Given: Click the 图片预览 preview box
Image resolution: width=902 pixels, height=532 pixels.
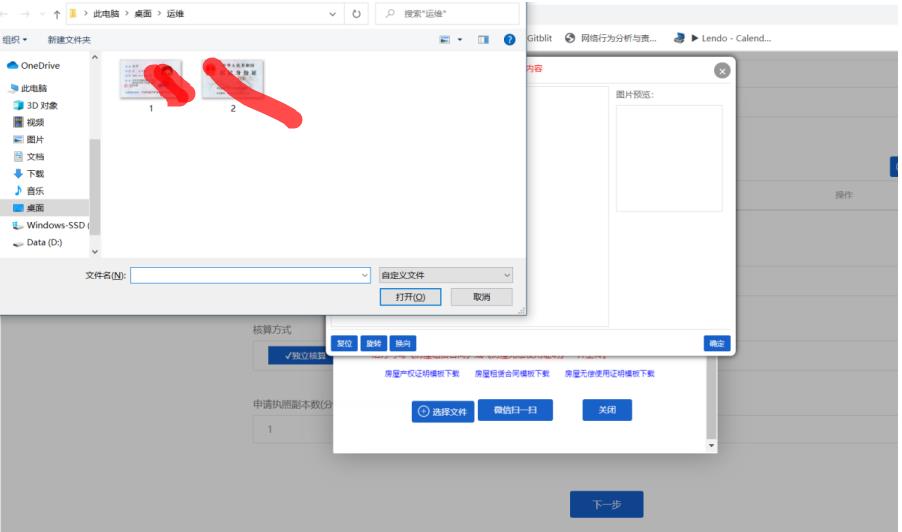Looking at the screenshot, I should pos(669,158).
